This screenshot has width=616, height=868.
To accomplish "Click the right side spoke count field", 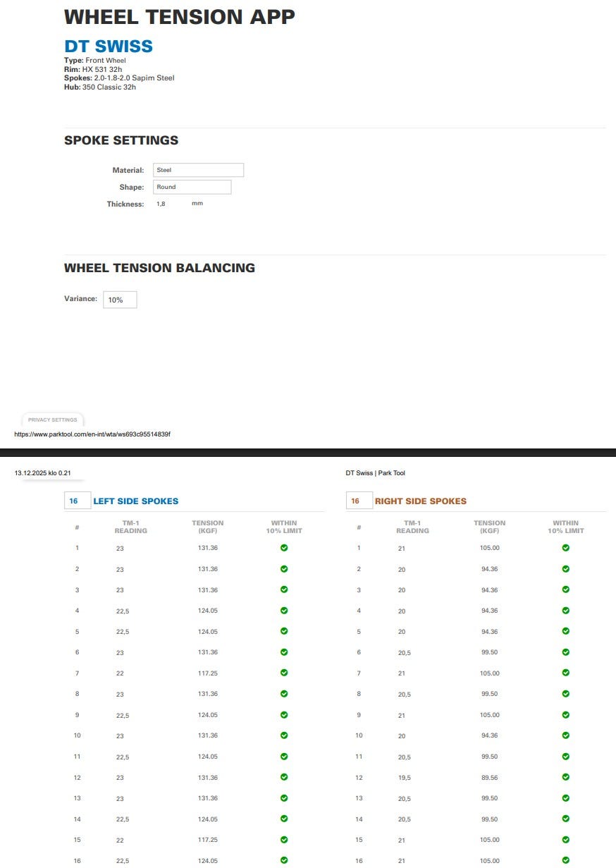I will coord(358,501).
